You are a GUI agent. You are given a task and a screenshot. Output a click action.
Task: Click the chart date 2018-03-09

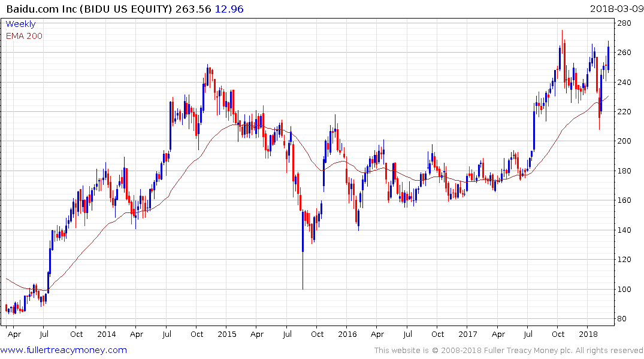pos(615,8)
